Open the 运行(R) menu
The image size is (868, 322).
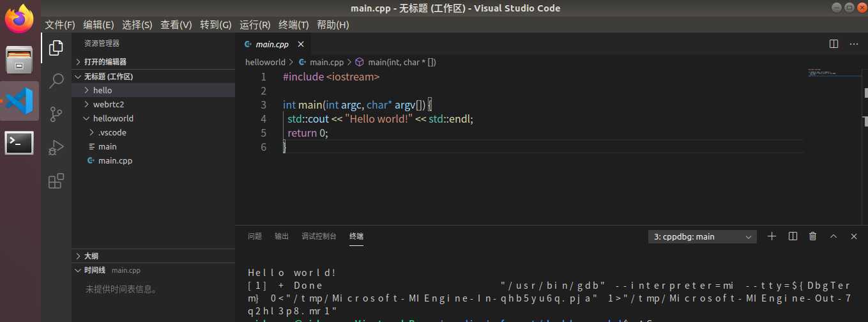coord(255,24)
